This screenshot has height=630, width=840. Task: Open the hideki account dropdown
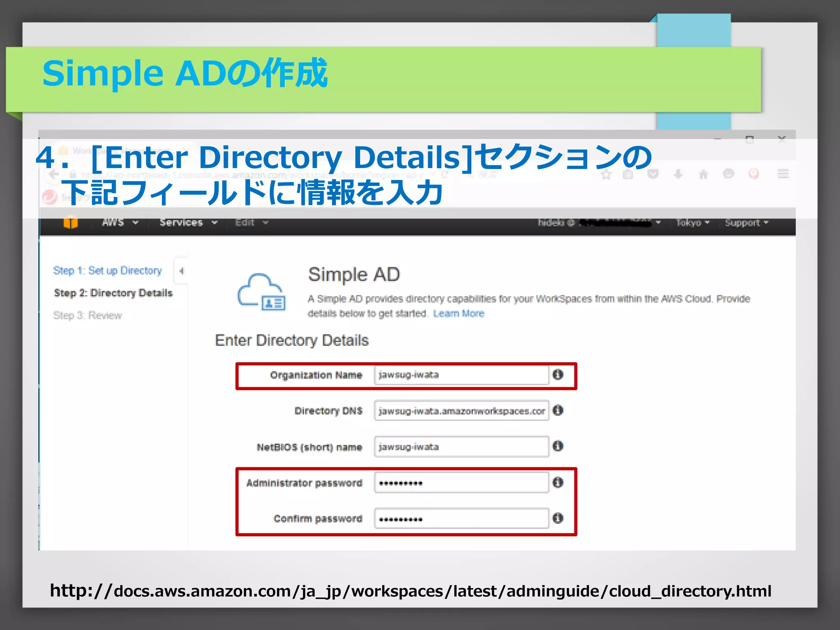[x=599, y=223]
